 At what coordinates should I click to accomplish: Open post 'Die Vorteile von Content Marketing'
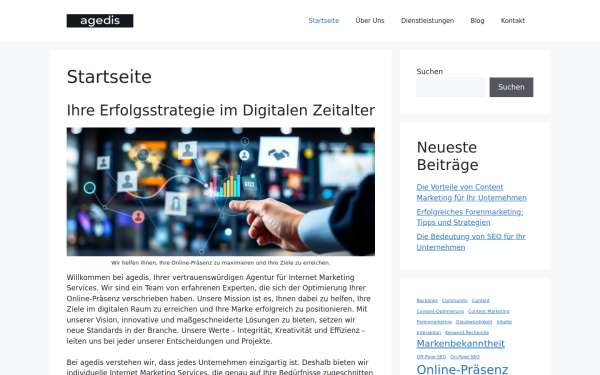pyautogui.click(x=471, y=192)
